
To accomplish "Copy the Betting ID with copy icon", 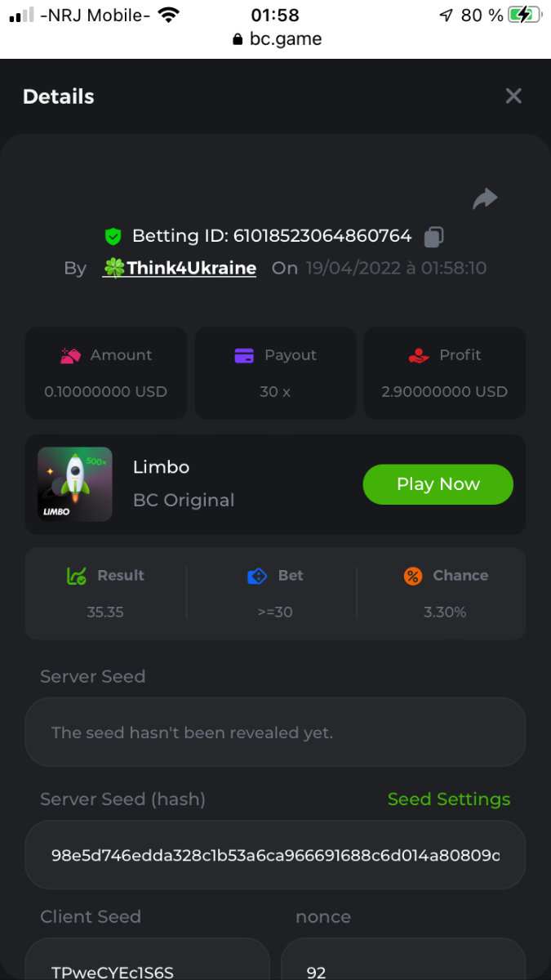I will [433, 237].
